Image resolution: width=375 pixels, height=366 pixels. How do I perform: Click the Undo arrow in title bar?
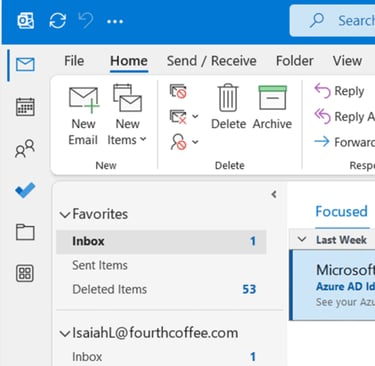[86, 21]
